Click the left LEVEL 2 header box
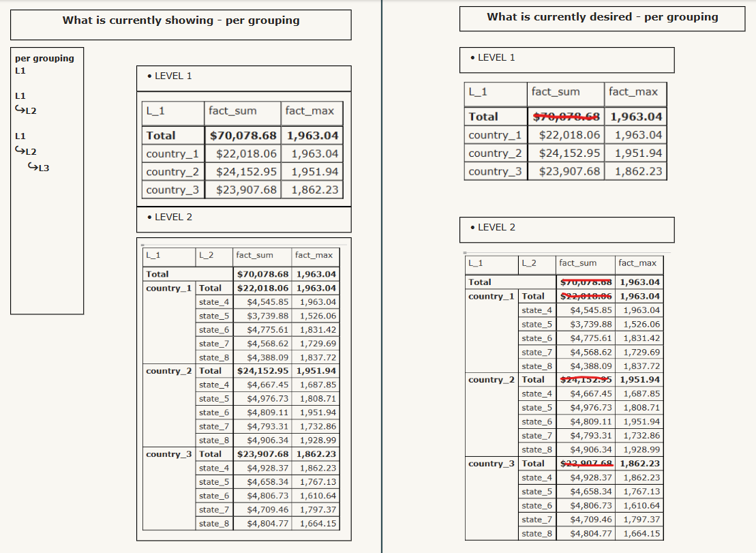 tap(244, 220)
